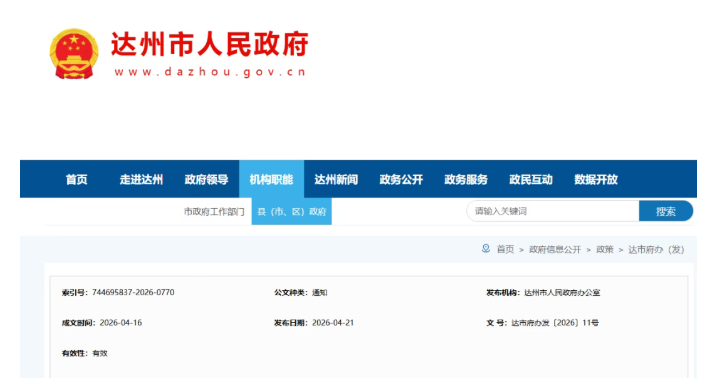Click the 达州市人民政府 site title
Viewport: 714px width, 391px height.
pyautogui.click(x=210, y=45)
